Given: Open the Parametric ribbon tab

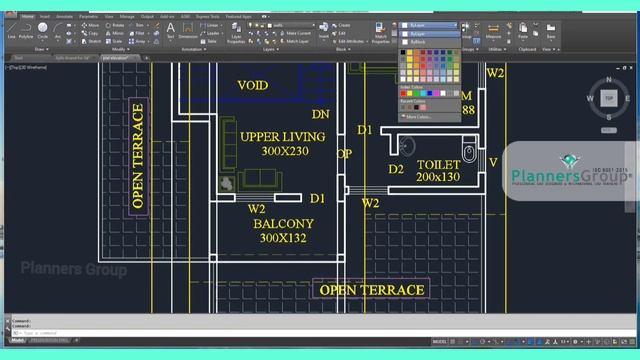Looking at the screenshot, I should [x=89, y=17].
